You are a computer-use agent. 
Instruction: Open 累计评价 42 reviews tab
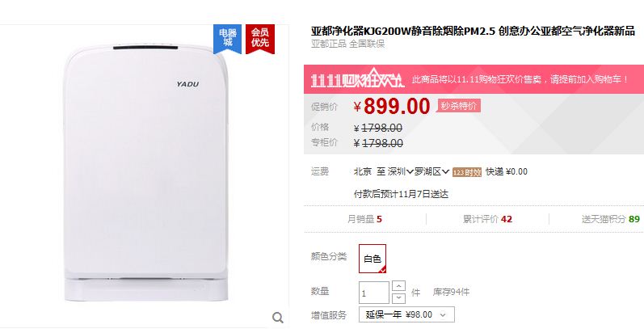(487, 219)
